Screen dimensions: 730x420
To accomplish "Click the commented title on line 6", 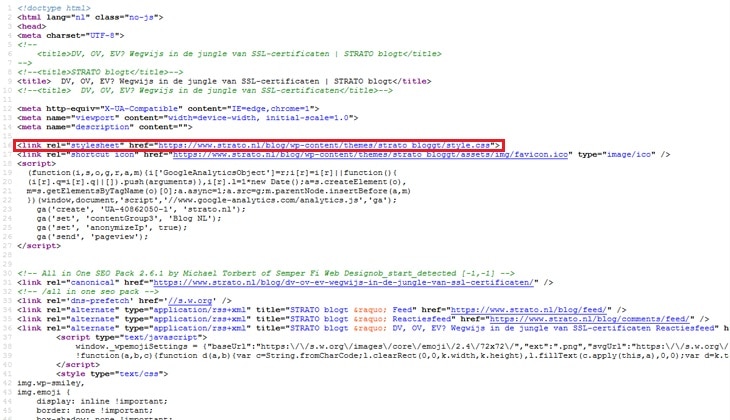I will 239,54.
